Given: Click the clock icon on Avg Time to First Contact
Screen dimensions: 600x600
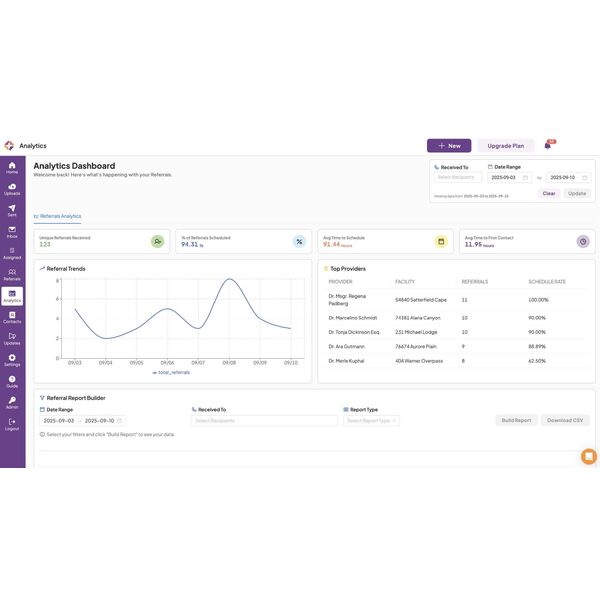Looking at the screenshot, I should coord(583,241).
